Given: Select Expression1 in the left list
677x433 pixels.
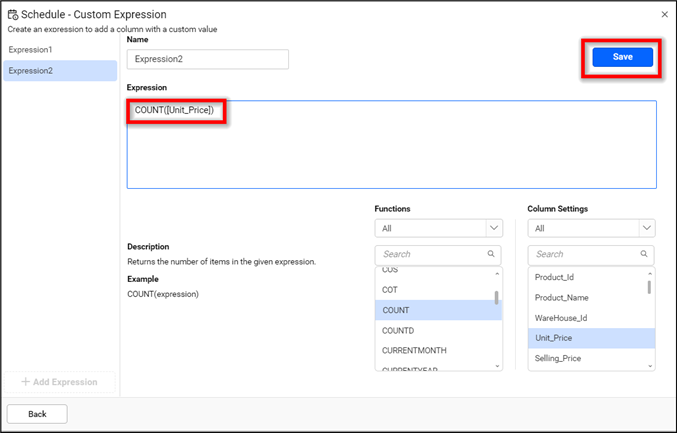Looking at the screenshot, I should point(60,49).
